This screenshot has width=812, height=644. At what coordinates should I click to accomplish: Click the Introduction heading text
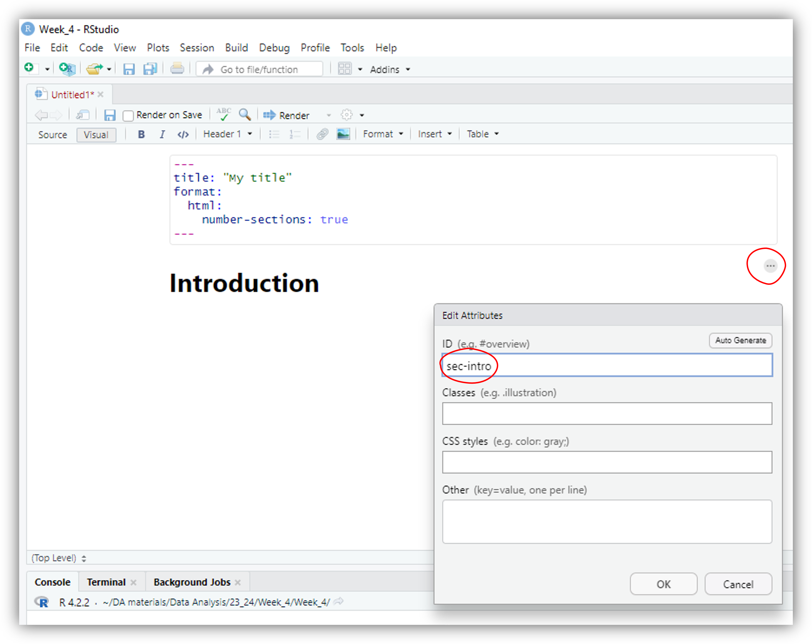(244, 283)
